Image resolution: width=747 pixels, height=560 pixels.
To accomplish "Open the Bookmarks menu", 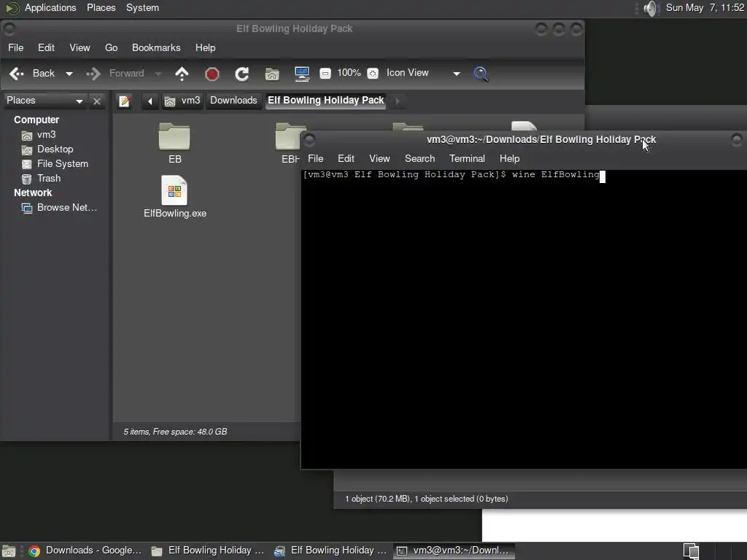I will click(x=156, y=47).
